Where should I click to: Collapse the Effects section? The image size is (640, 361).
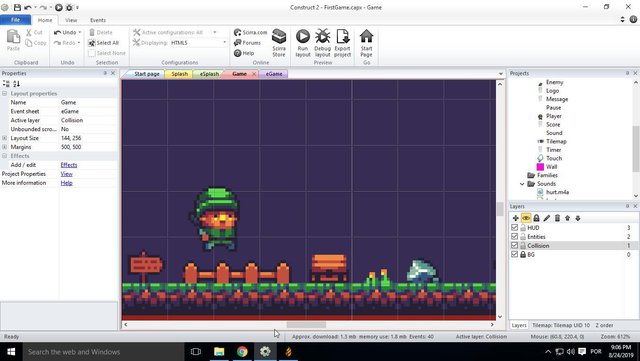tap(4, 156)
